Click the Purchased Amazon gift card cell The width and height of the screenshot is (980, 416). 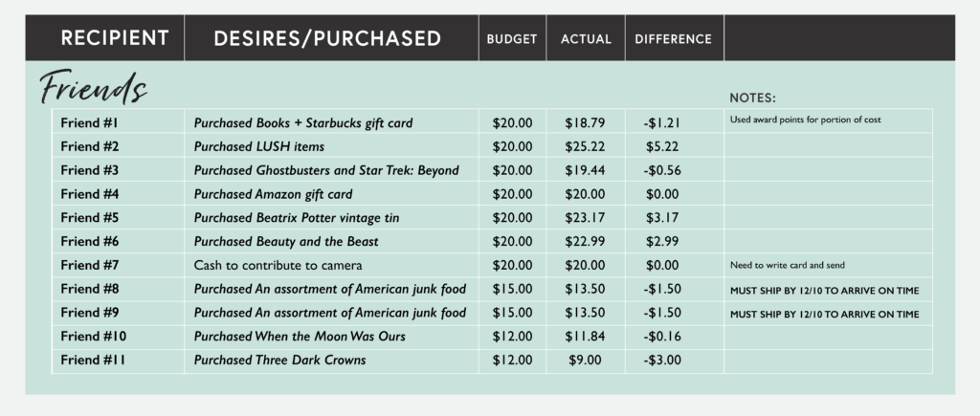point(331,193)
